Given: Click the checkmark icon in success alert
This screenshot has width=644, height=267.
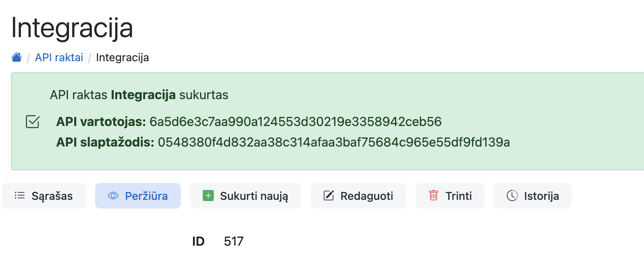Looking at the screenshot, I should (32, 122).
